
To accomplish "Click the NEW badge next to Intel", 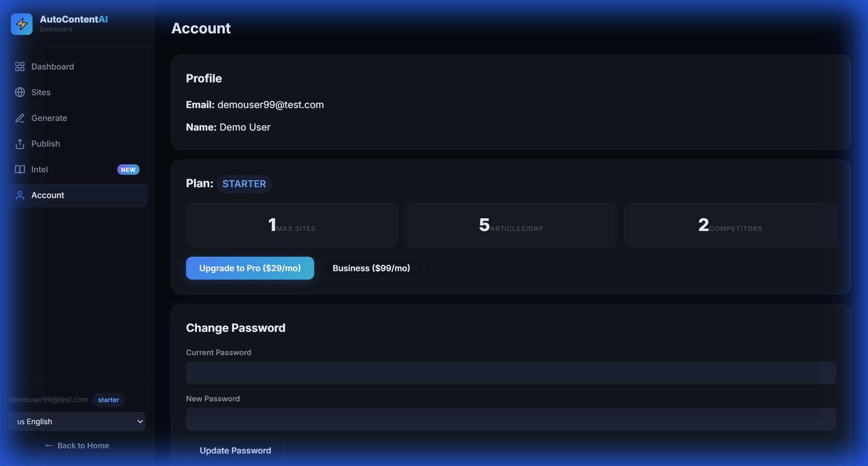I will click(x=128, y=169).
